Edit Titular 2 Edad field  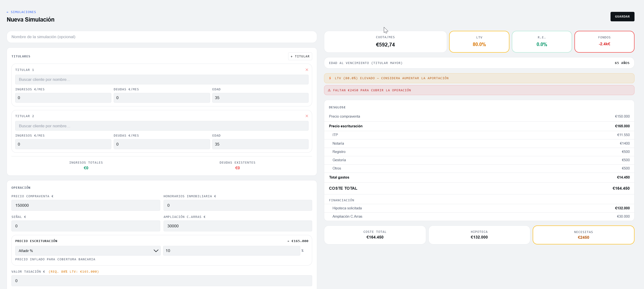click(260, 144)
